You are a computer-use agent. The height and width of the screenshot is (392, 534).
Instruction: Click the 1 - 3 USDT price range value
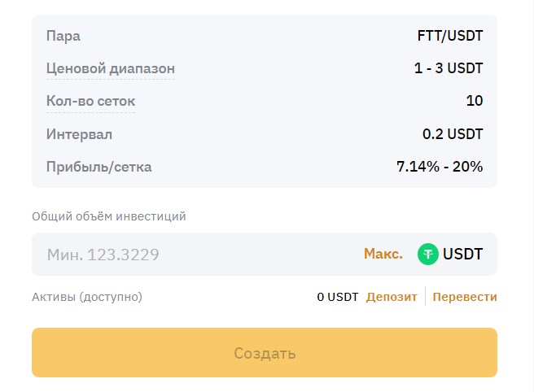449,68
